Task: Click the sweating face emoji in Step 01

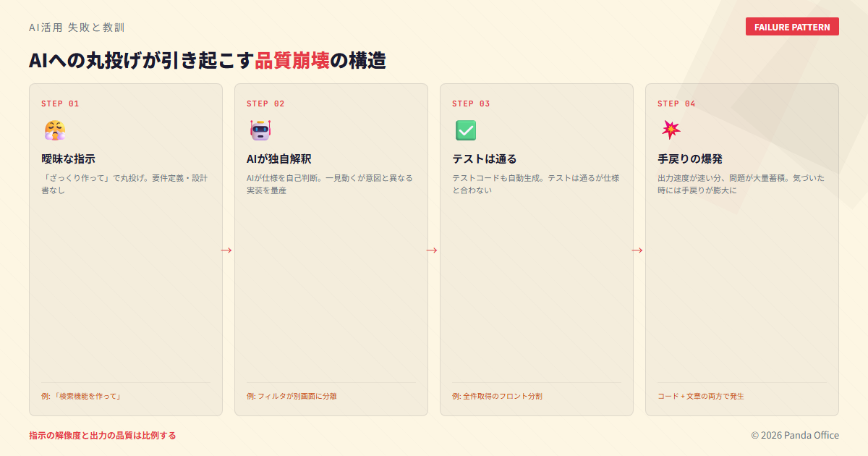Action: coord(54,130)
